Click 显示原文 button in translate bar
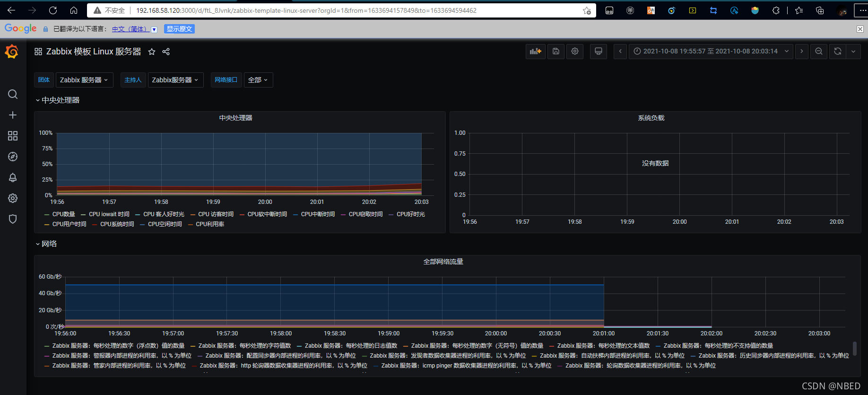 179,29
